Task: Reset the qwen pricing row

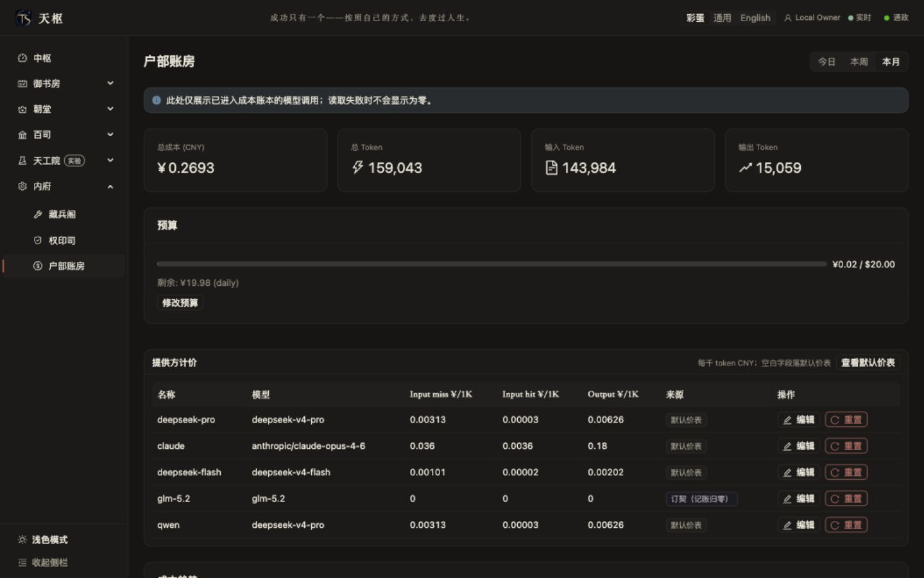Action: pos(846,525)
